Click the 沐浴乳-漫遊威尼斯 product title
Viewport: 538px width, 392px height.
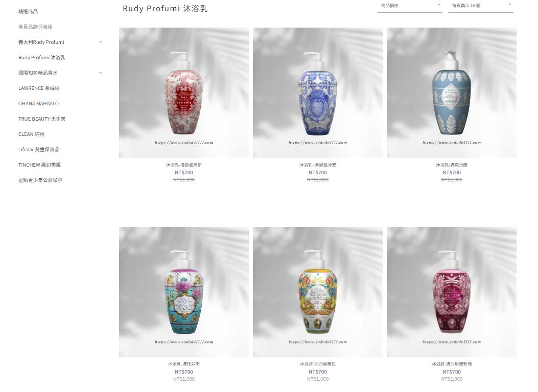(184, 165)
